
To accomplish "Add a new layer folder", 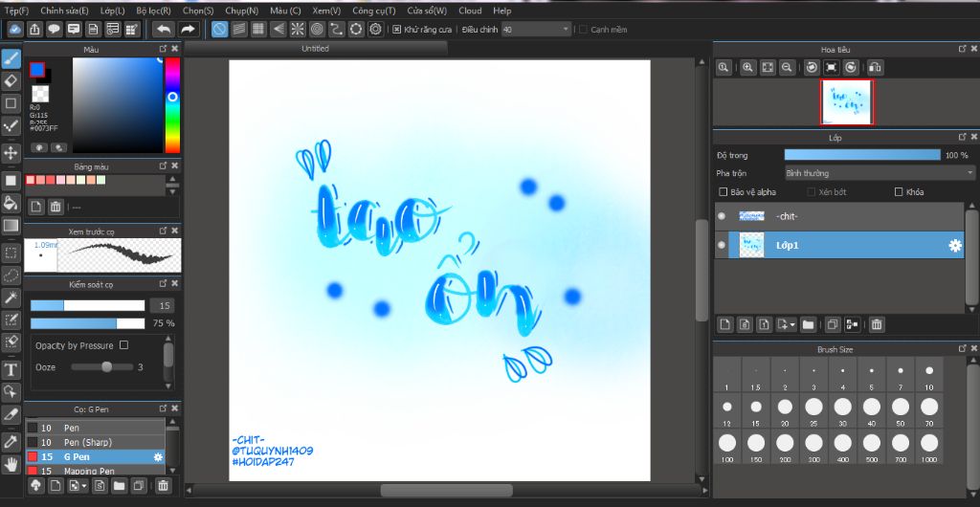I will point(808,324).
